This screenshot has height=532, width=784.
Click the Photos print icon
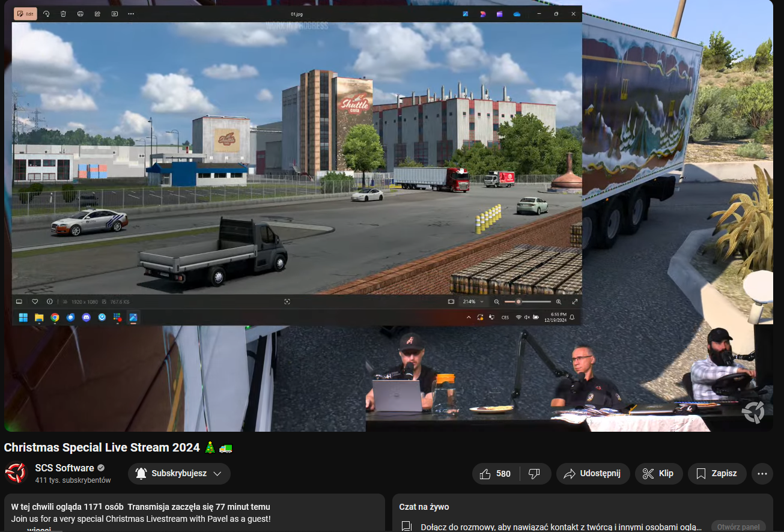(x=80, y=14)
